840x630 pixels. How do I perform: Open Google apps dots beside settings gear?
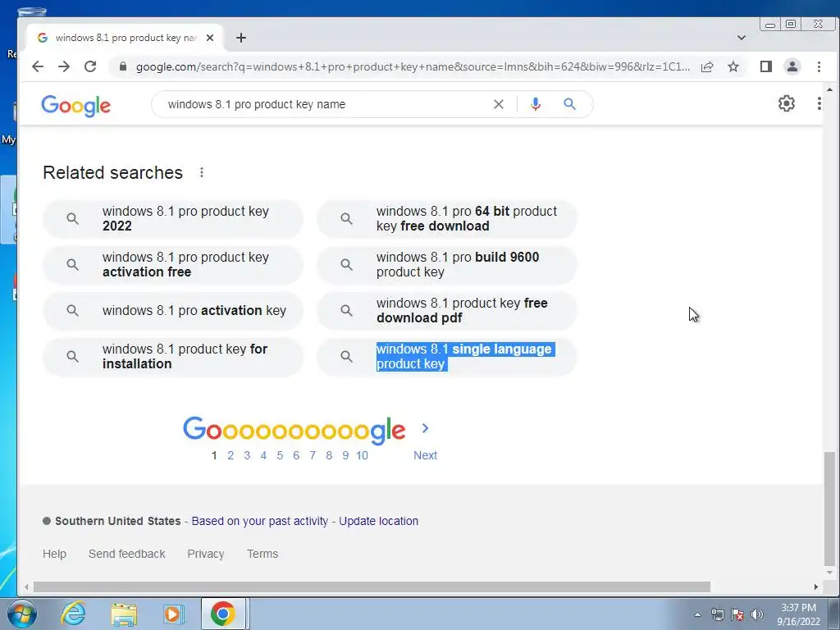click(x=819, y=103)
